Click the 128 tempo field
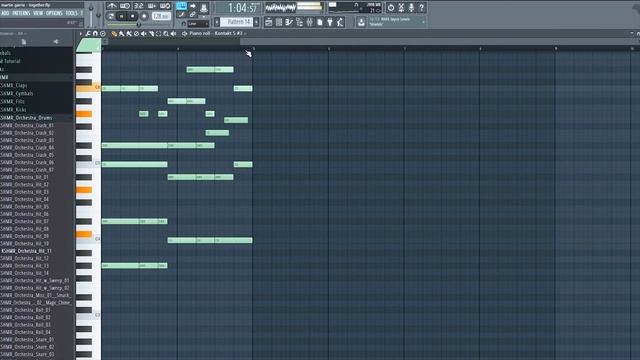The width and height of the screenshot is (640, 360). tap(161, 16)
